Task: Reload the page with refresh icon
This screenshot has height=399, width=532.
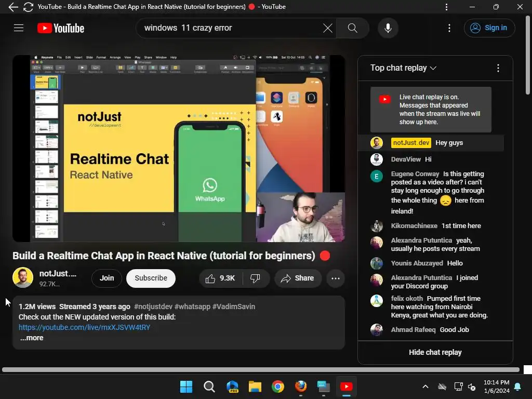Action: (x=28, y=7)
